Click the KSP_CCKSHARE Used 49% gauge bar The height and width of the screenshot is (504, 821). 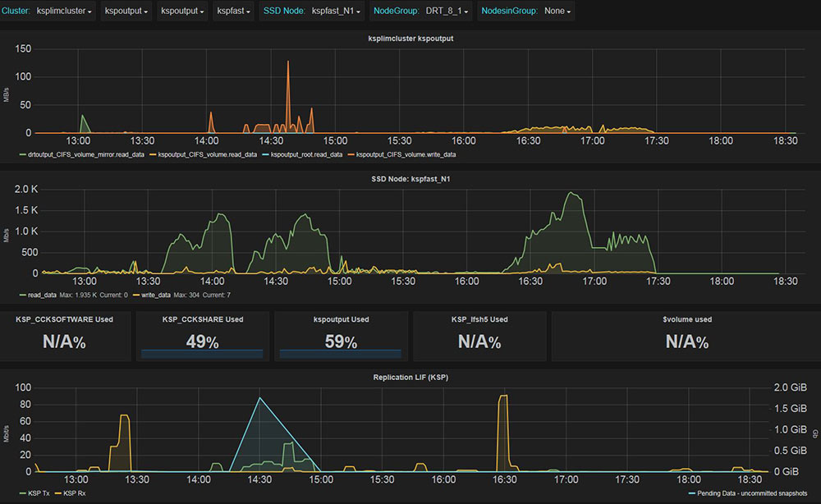coord(202,354)
